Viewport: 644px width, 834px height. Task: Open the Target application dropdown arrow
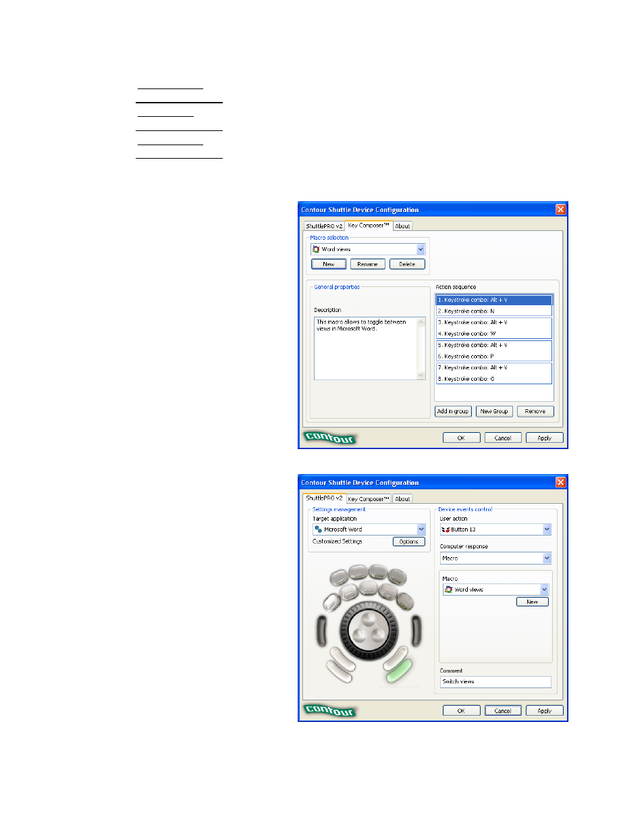pos(421,529)
